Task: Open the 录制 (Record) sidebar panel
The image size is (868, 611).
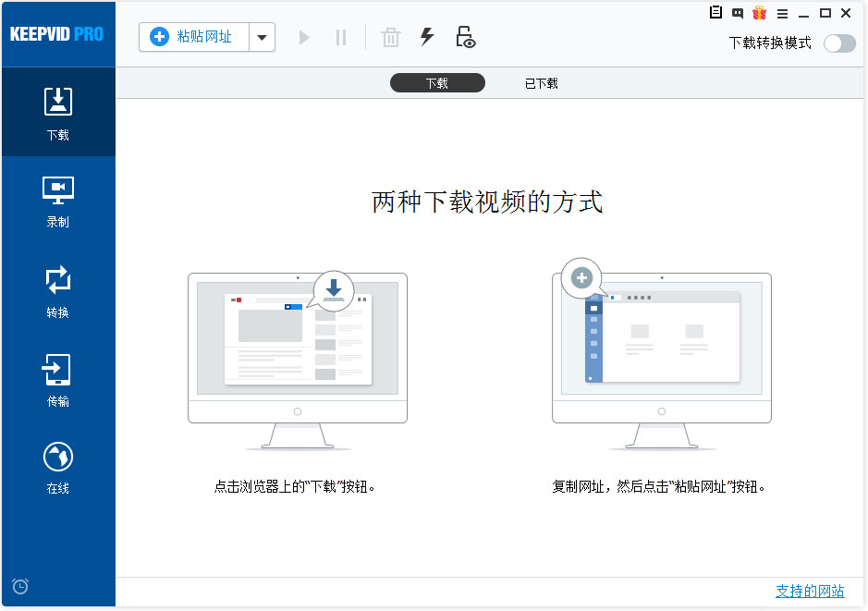Action: pos(58,202)
